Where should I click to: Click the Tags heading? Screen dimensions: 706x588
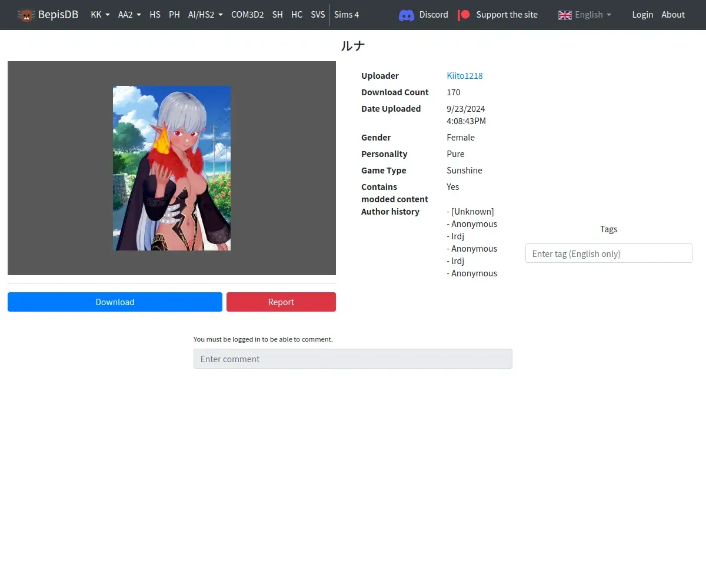(608, 229)
